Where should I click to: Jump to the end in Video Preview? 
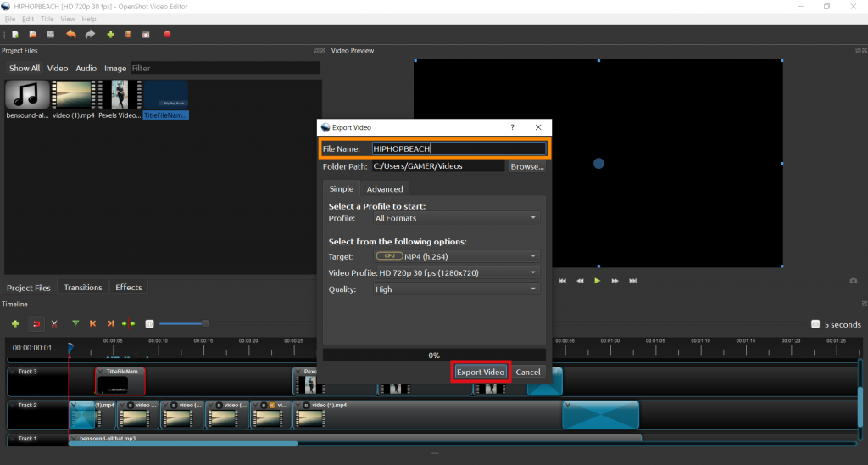[x=632, y=281]
